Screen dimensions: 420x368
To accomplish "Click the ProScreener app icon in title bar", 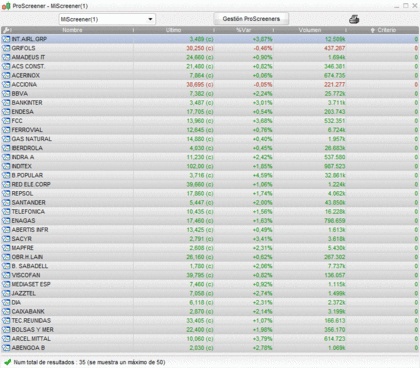I will (6, 6).
